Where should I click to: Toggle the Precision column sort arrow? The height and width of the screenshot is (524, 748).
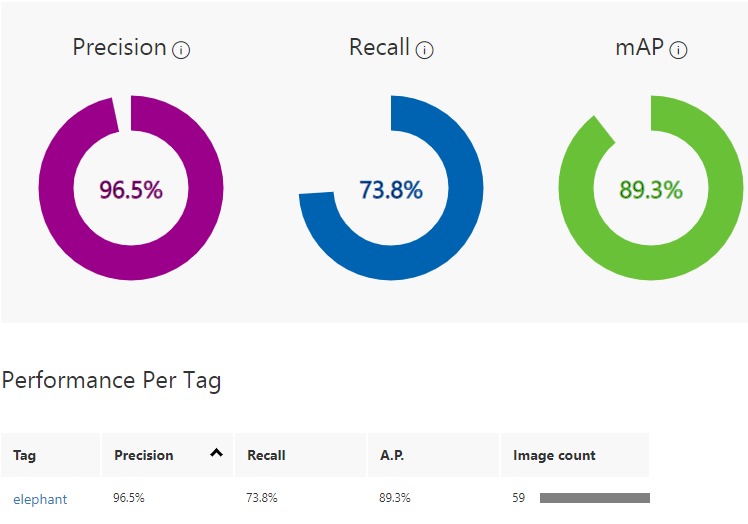(x=216, y=452)
